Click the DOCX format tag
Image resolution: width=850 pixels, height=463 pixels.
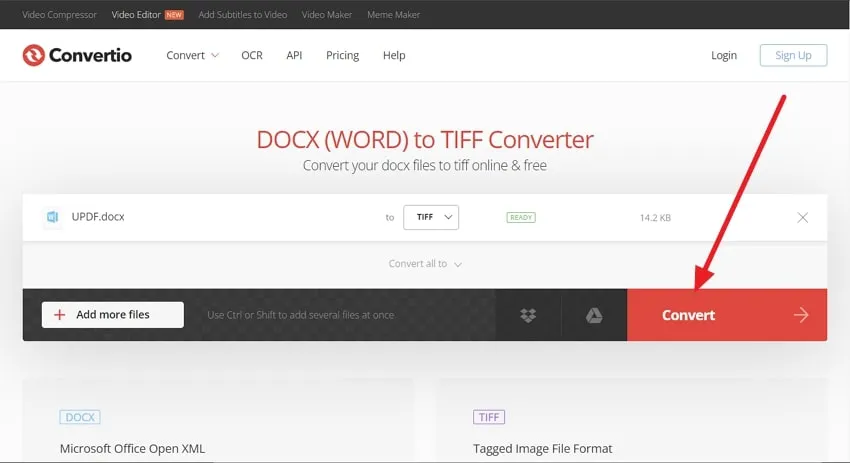[80, 417]
